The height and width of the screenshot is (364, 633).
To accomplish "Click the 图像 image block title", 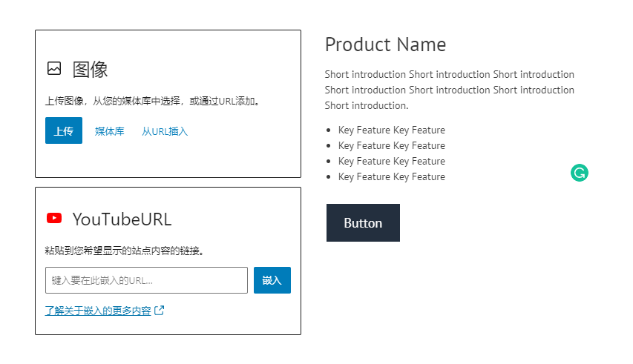I will (x=91, y=70).
